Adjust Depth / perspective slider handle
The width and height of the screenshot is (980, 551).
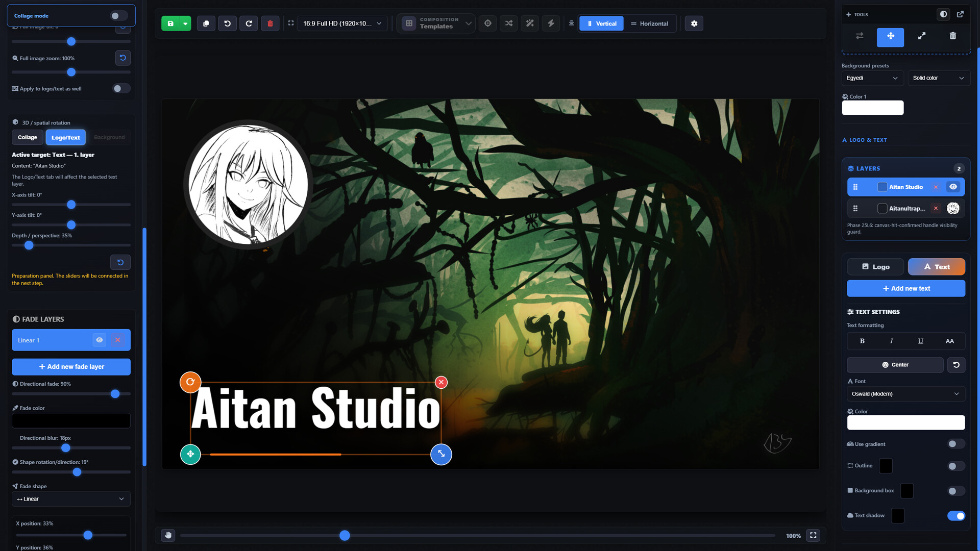click(29, 245)
